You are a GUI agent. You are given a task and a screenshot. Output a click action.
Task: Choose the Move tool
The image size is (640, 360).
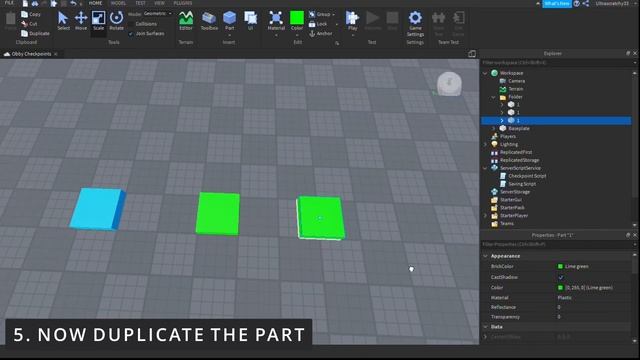(x=81, y=21)
